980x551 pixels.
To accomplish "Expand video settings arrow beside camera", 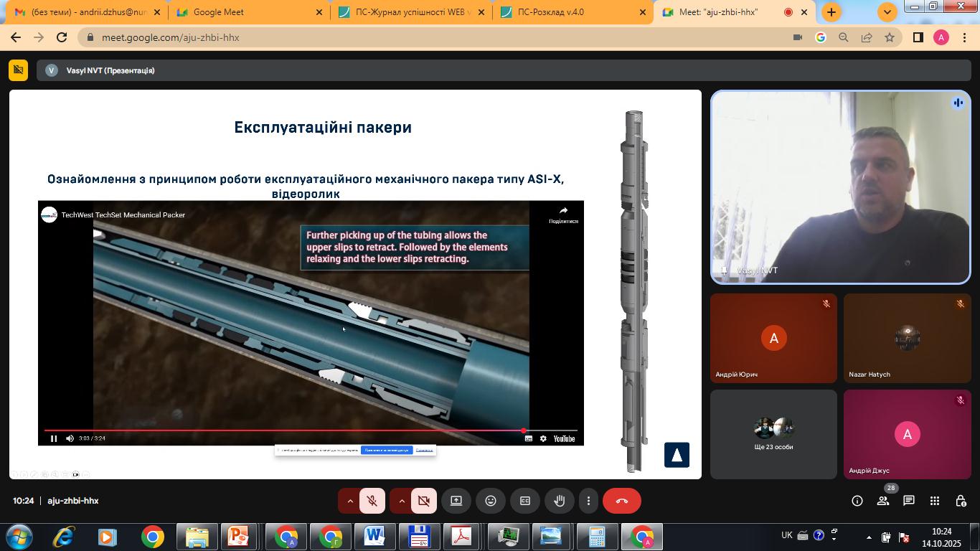I will click(x=402, y=501).
